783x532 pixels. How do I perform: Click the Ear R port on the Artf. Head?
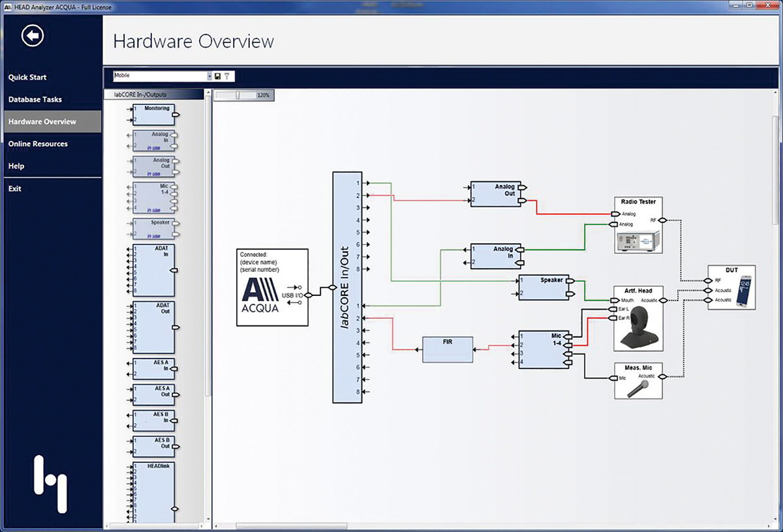click(613, 318)
